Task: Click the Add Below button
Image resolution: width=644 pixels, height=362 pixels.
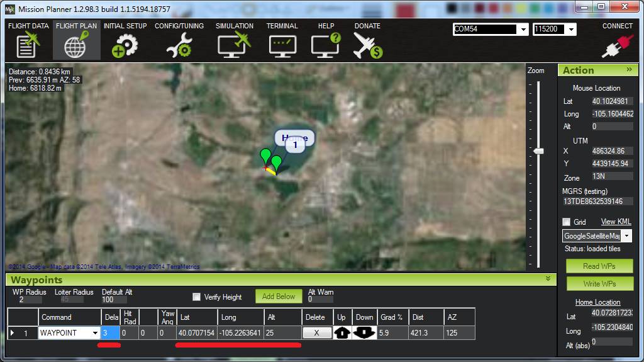Action: click(278, 297)
